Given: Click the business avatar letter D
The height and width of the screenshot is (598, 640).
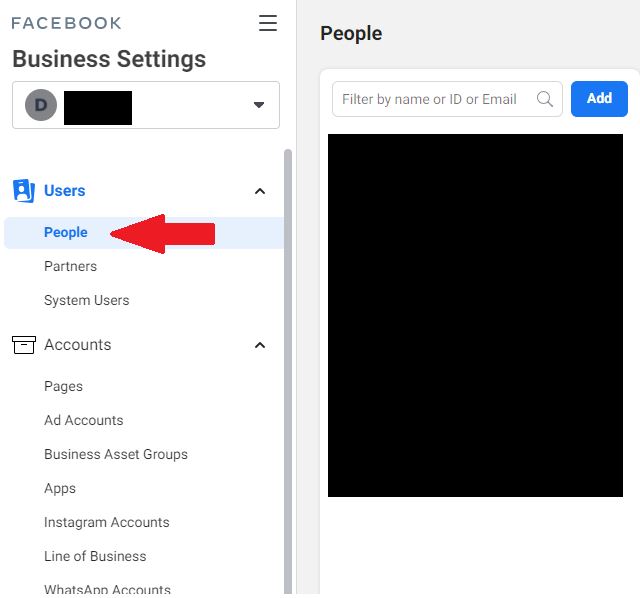Looking at the screenshot, I should point(41,105).
